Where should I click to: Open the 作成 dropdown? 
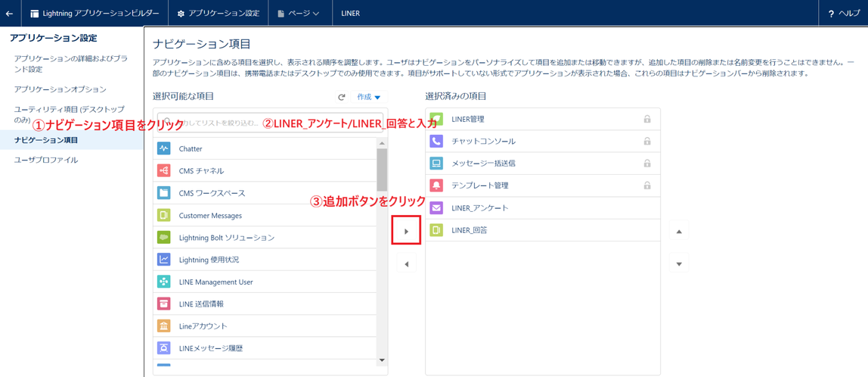[369, 97]
